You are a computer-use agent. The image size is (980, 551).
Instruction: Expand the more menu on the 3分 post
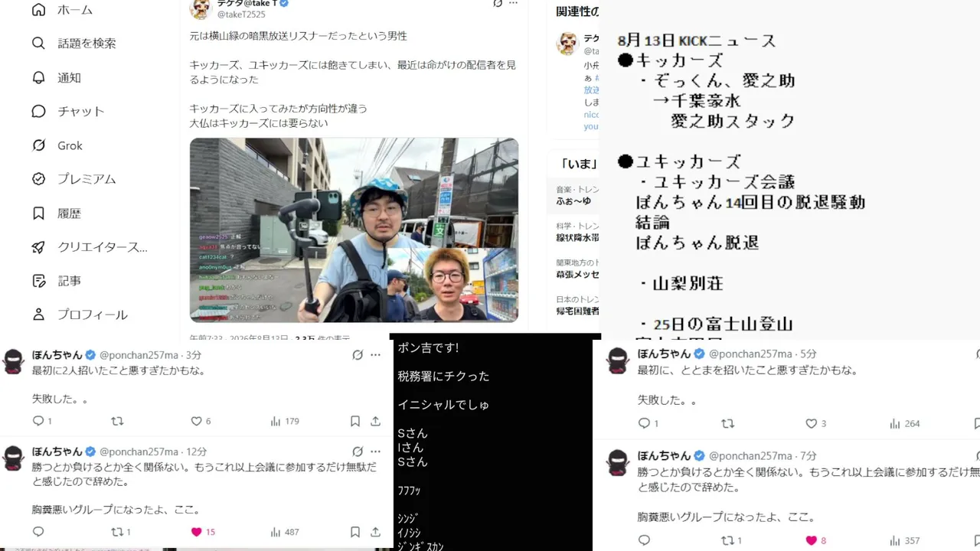pyautogui.click(x=375, y=355)
